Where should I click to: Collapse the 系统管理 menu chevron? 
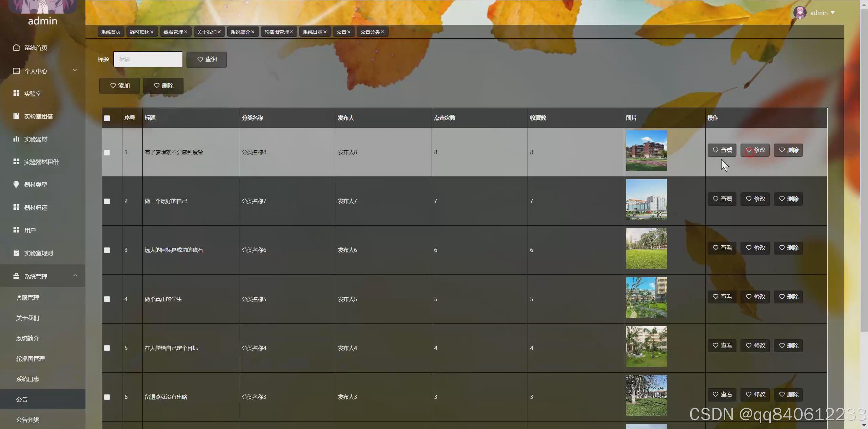75,276
